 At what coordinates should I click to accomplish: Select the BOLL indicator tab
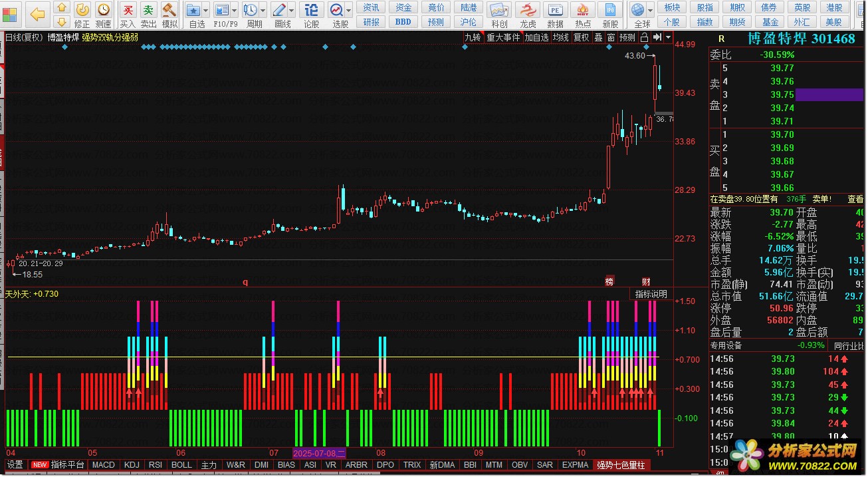coord(181,465)
